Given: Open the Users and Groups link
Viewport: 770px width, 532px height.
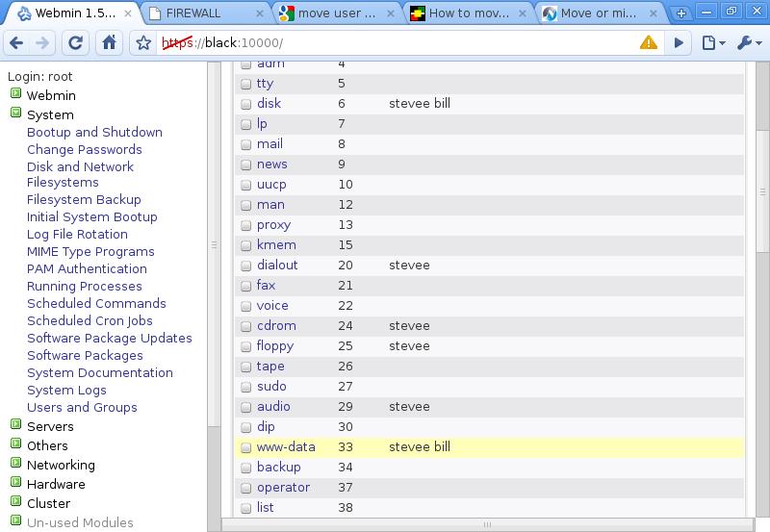Looking at the screenshot, I should [x=82, y=407].
